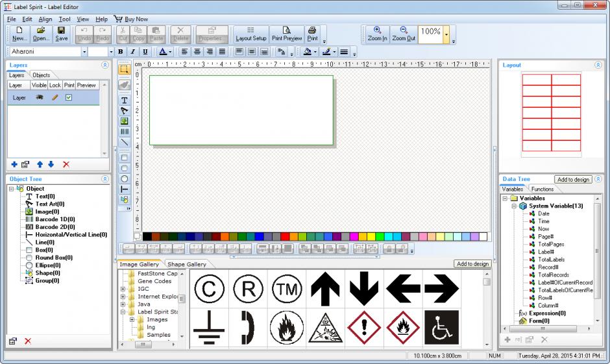610x364 pixels.
Task: Select the Text tool in tool palette
Action: [x=125, y=101]
